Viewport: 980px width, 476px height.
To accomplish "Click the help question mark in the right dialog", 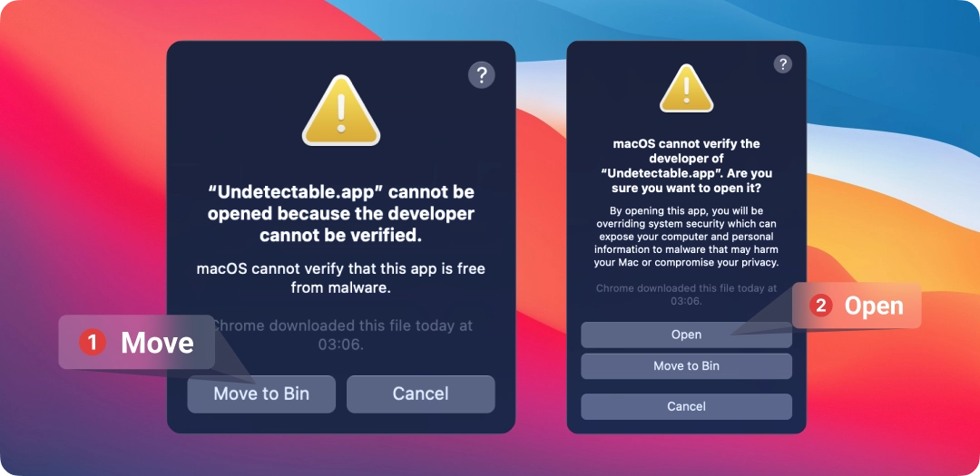I will [782, 63].
